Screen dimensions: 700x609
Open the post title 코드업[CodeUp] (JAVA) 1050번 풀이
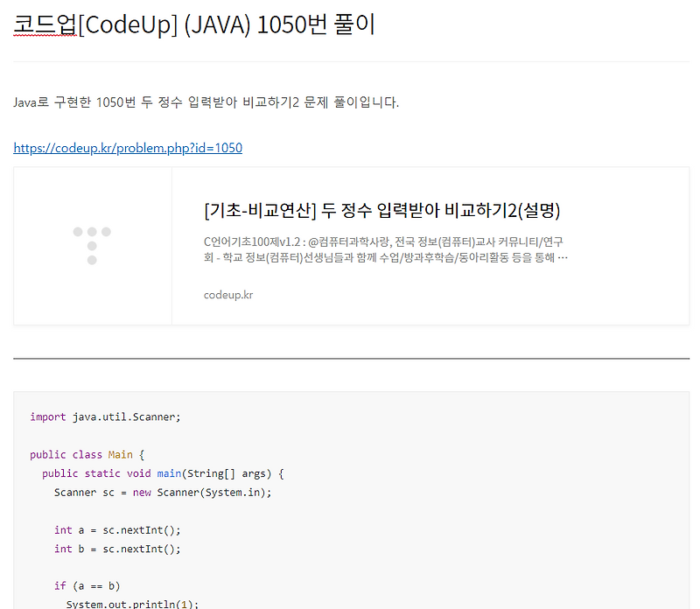(x=192, y=24)
